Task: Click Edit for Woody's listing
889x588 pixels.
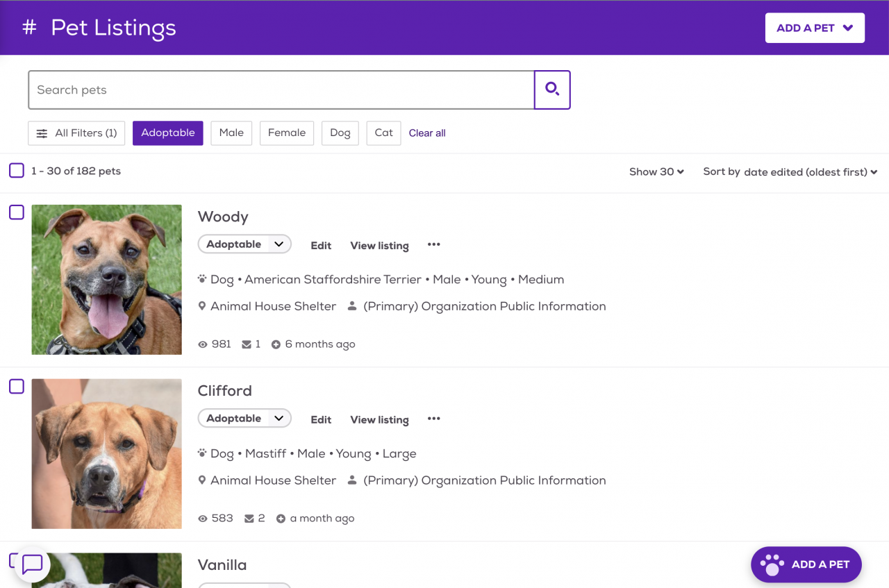Action: [321, 245]
